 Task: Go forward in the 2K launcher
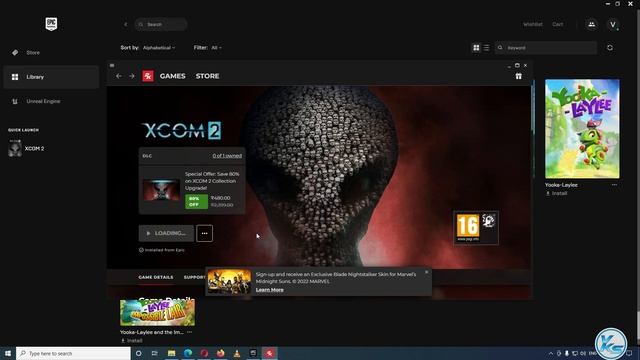131,76
